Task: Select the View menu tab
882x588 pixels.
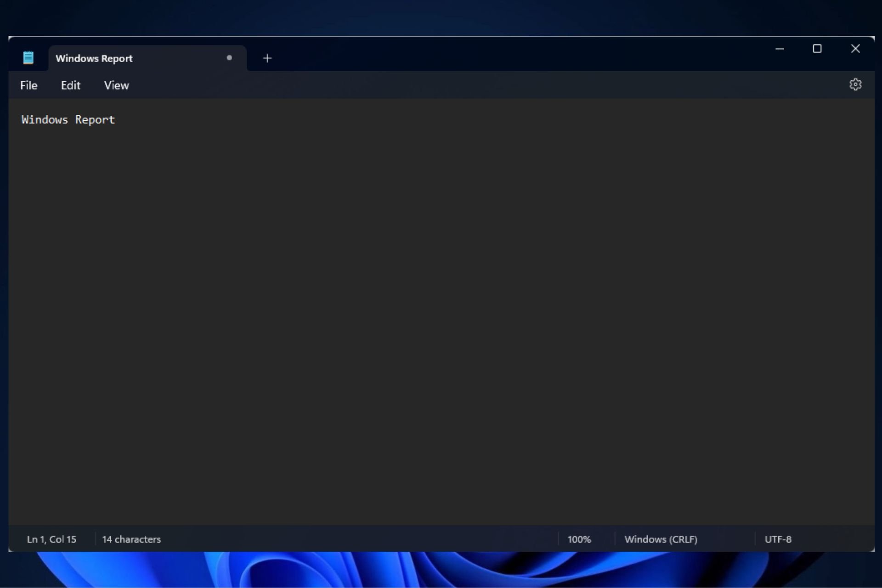Action: click(116, 85)
